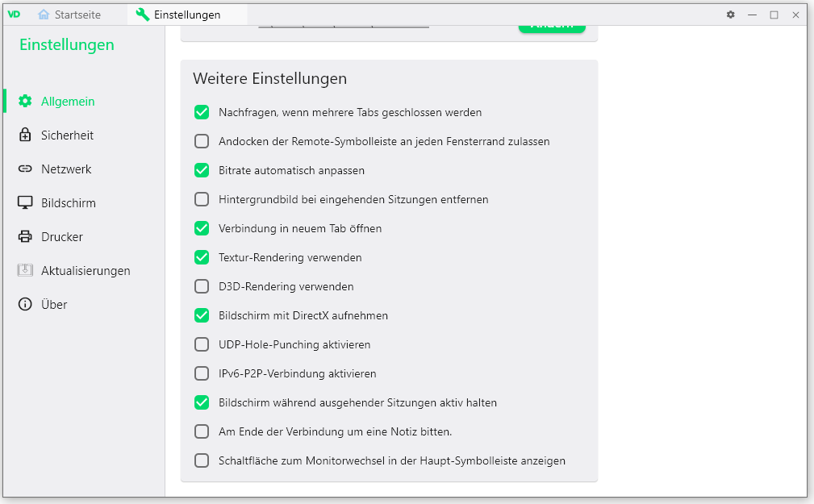Switch to the Startseite tab
814x504 pixels.
click(69, 15)
